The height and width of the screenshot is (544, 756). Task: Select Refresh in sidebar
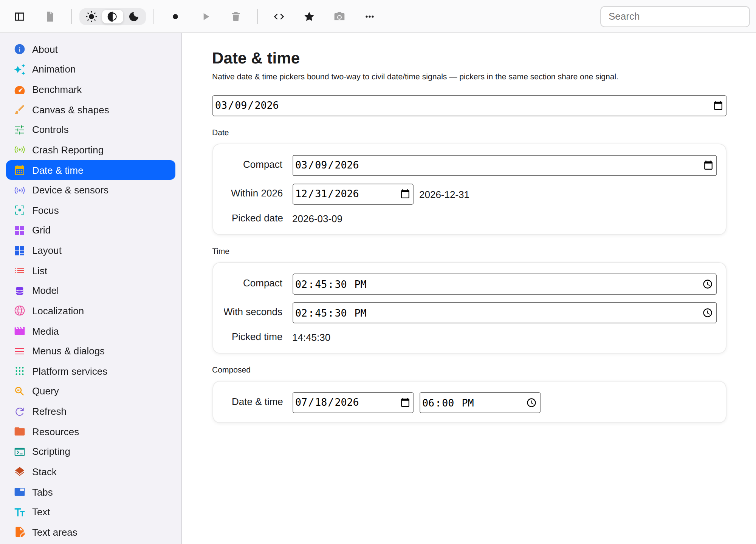click(x=91, y=411)
